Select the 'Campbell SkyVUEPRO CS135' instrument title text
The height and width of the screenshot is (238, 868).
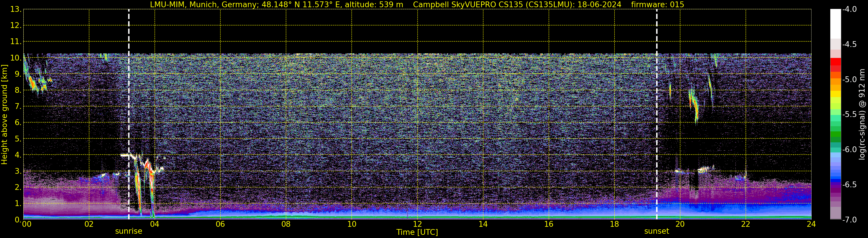pos(468,4)
